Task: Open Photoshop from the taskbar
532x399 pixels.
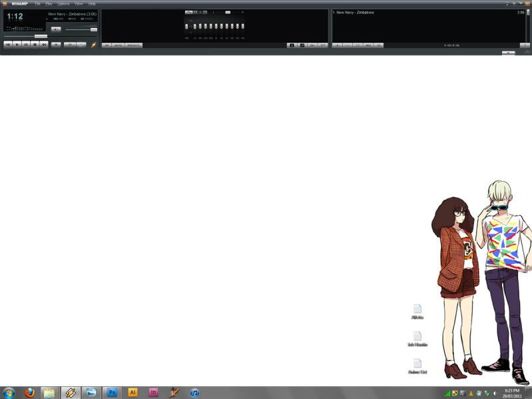Action: click(x=112, y=393)
